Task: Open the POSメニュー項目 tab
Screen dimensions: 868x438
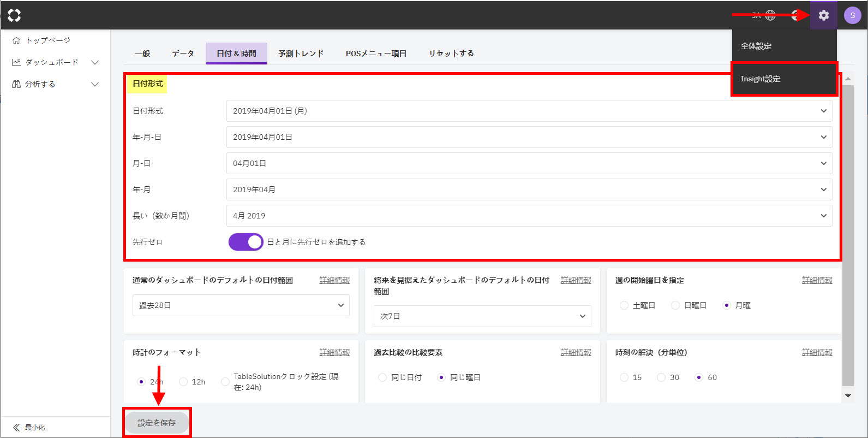Action: (x=376, y=54)
